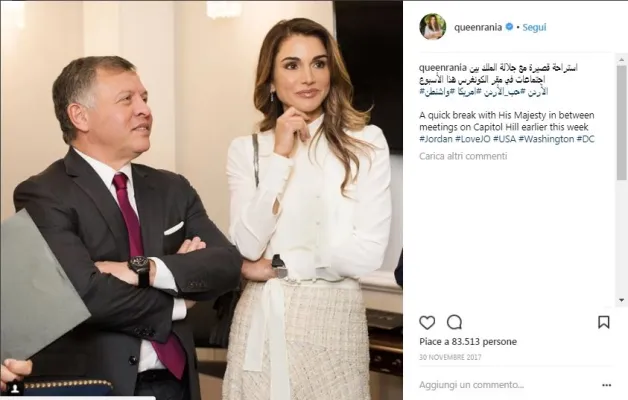
Task: Click scrollbar down arrow in comments
Action: point(621,300)
